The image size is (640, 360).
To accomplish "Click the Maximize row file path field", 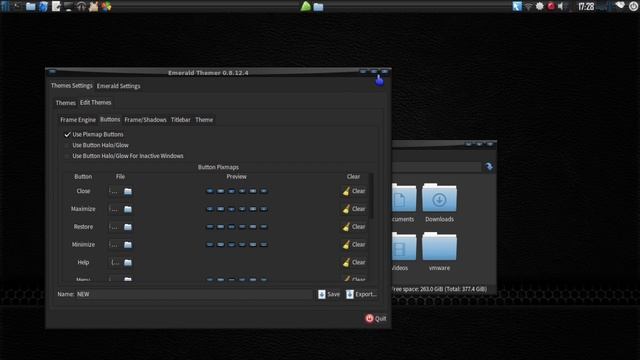I will pyautogui.click(x=115, y=209).
